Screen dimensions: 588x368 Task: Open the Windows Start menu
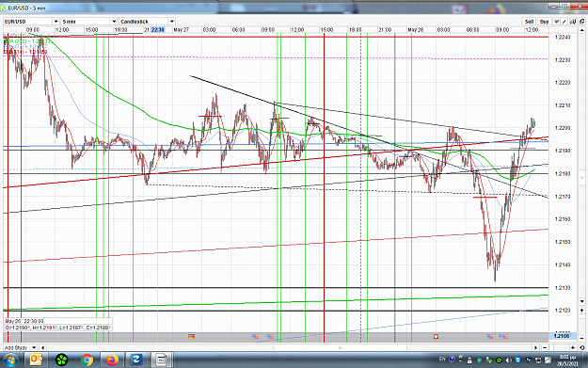pyautogui.click(x=10, y=360)
